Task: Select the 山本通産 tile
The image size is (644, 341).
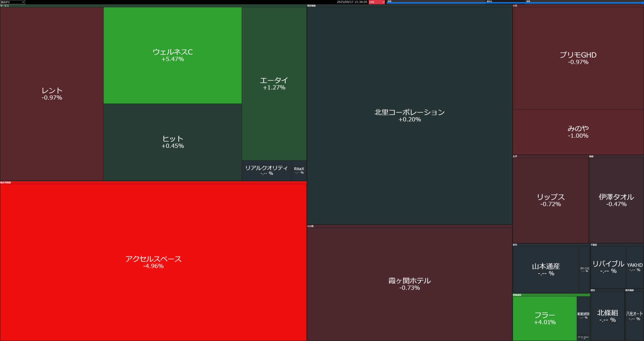Action: [x=546, y=269]
